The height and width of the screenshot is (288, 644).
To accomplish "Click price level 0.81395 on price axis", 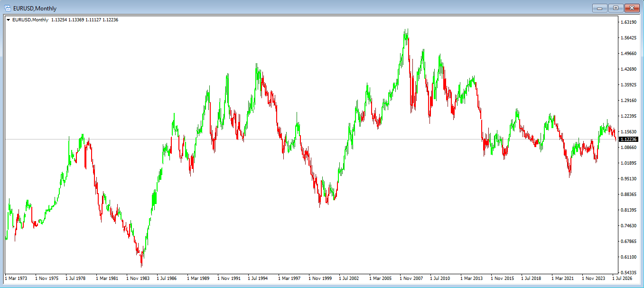I will pos(628,210).
